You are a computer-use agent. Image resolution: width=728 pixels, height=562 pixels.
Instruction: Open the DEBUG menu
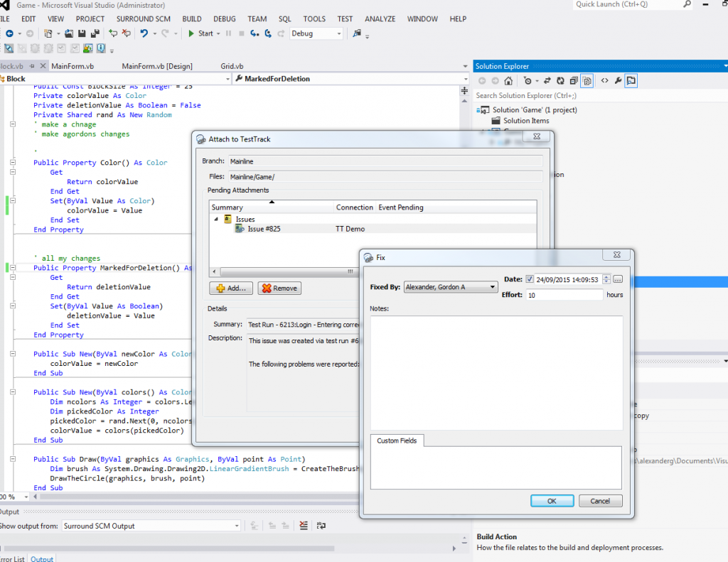225,19
